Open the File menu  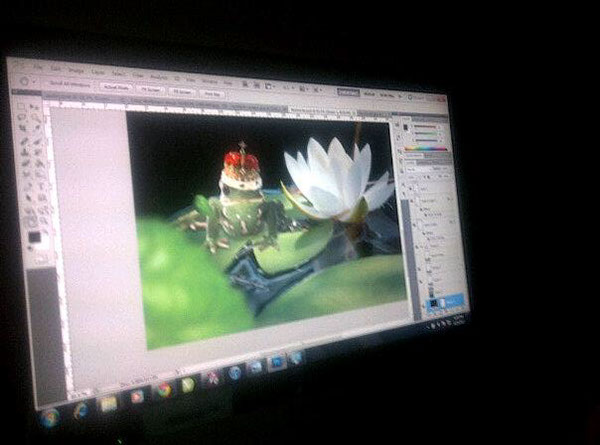click(x=37, y=67)
